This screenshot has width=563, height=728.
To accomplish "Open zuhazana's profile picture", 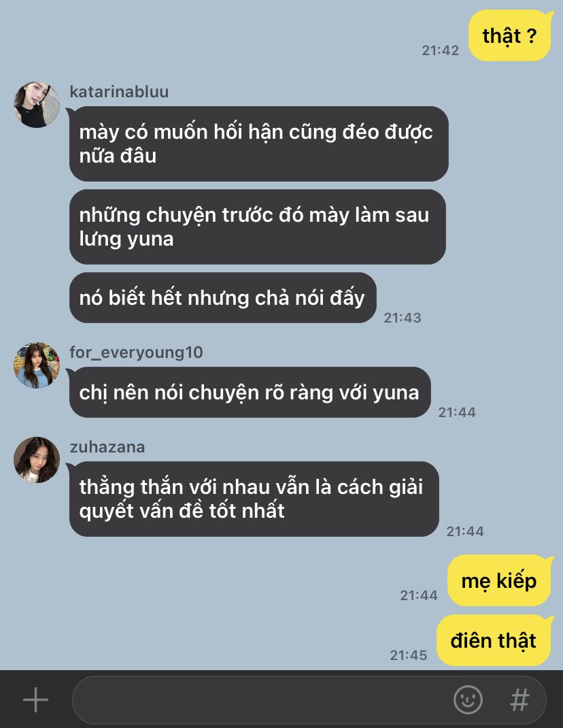I will [x=37, y=460].
